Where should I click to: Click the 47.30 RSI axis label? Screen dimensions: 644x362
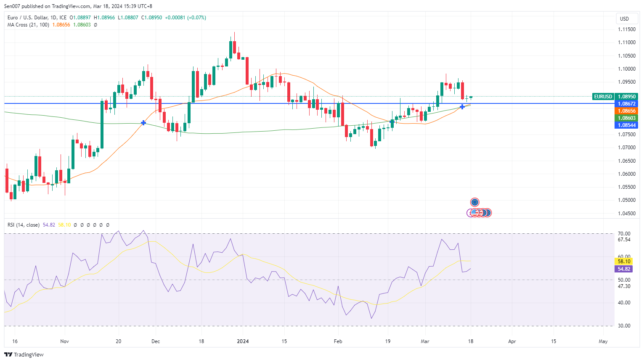pos(624,286)
